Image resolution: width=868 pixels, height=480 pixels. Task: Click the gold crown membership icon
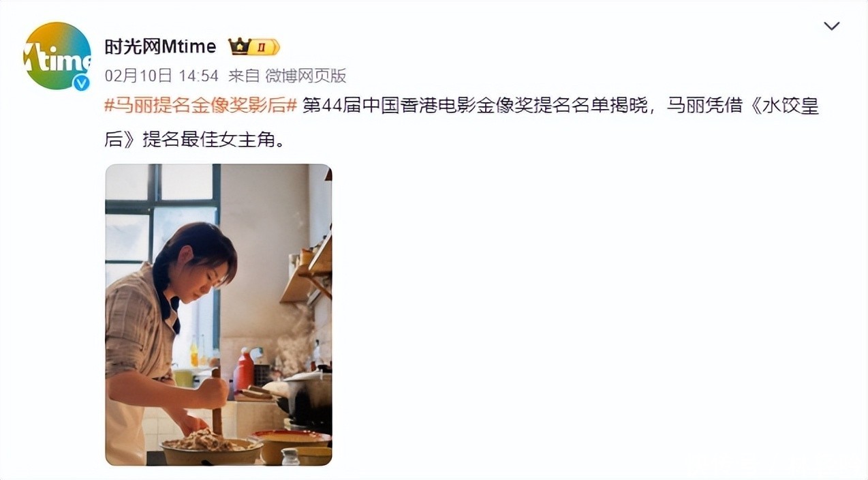tap(239, 46)
